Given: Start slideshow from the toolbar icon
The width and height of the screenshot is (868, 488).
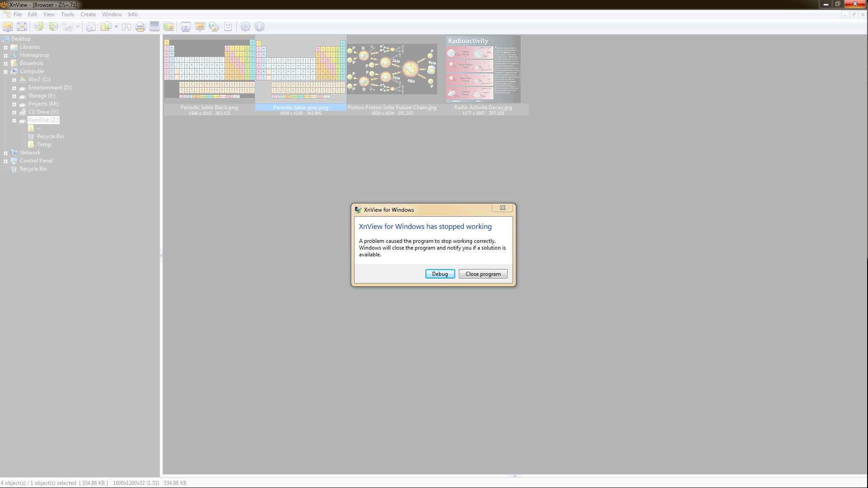Looking at the screenshot, I should point(200,27).
